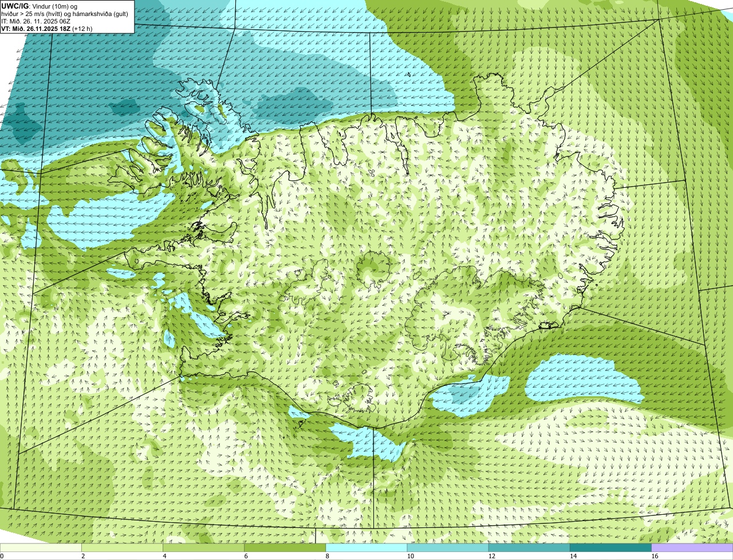Screen dimensions: 733x560
Task: Click the scale label "4"
Action: tap(164, 556)
